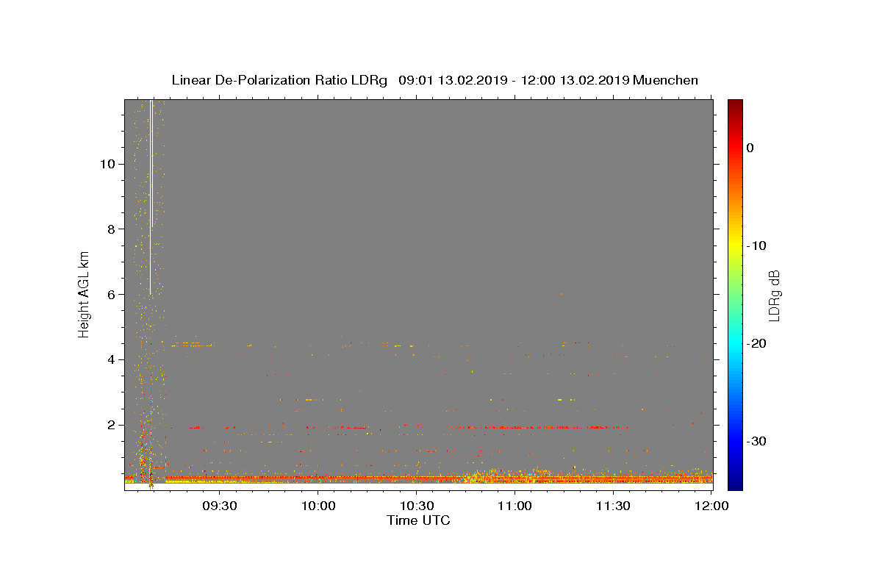Click the colorbar value 0
Screen dimensions: 882x588
[750, 148]
